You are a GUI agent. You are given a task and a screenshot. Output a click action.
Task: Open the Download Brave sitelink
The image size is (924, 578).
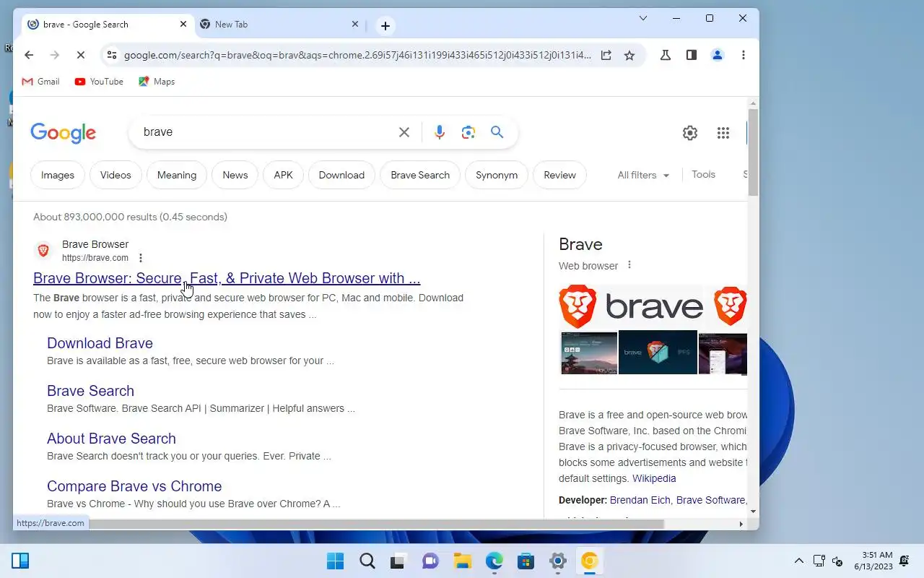pyautogui.click(x=100, y=343)
